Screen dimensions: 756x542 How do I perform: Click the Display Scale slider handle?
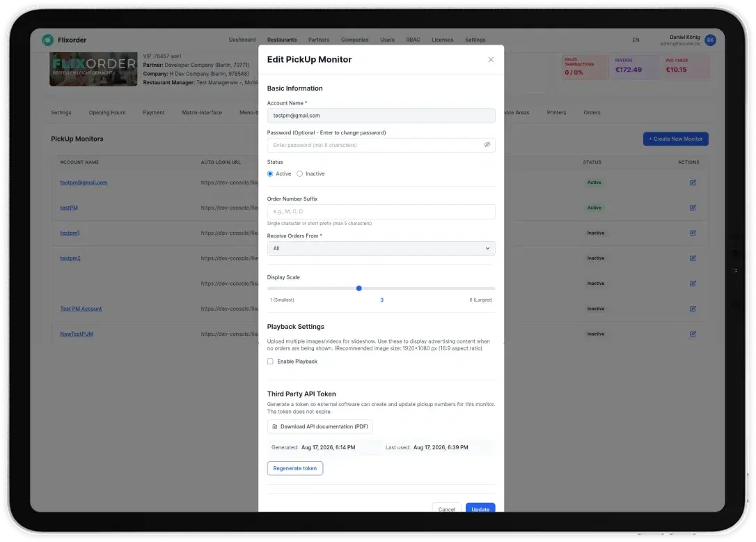359,288
